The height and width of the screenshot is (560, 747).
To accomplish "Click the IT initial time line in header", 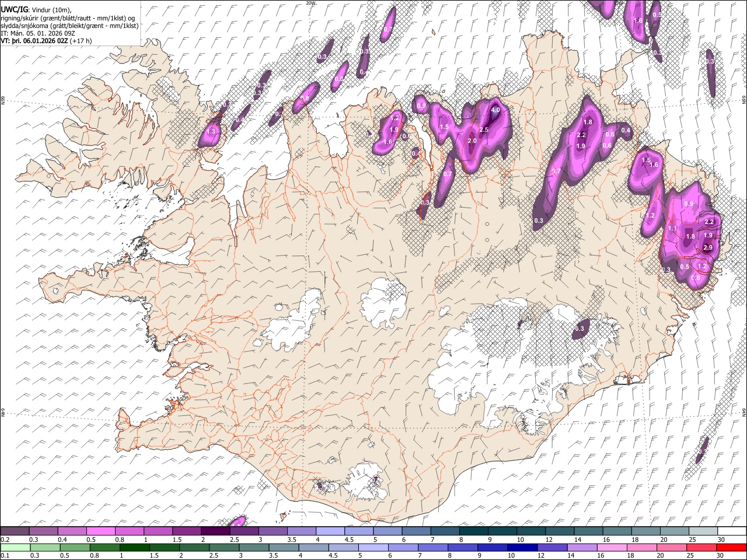I will [x=38, y=33].
